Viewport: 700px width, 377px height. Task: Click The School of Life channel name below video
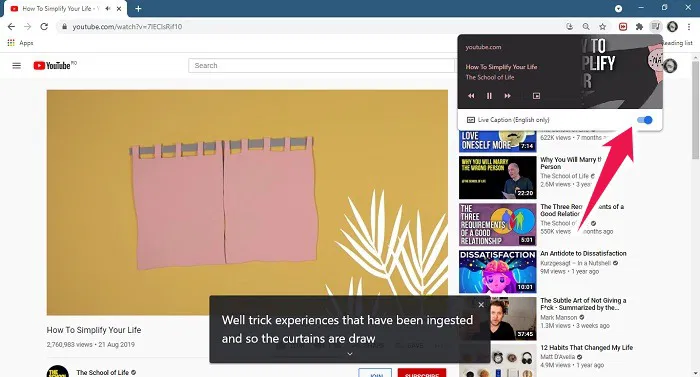point(102,372)
